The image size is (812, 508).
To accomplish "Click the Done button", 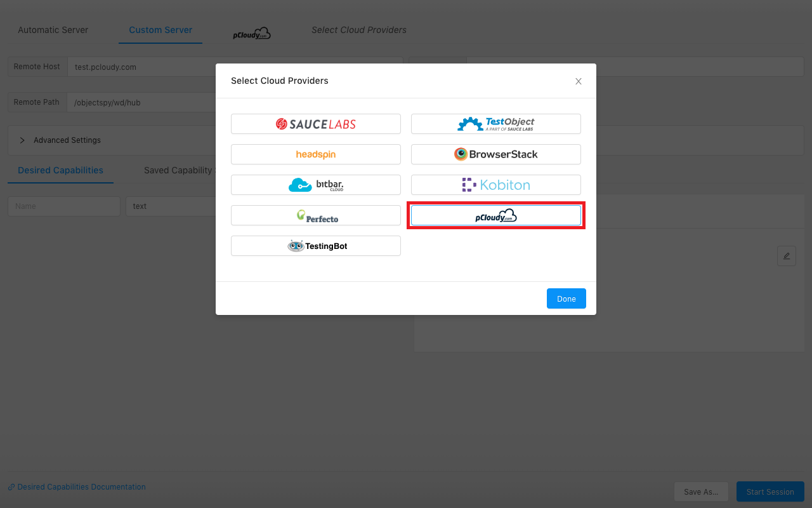I will click(566, 298).
